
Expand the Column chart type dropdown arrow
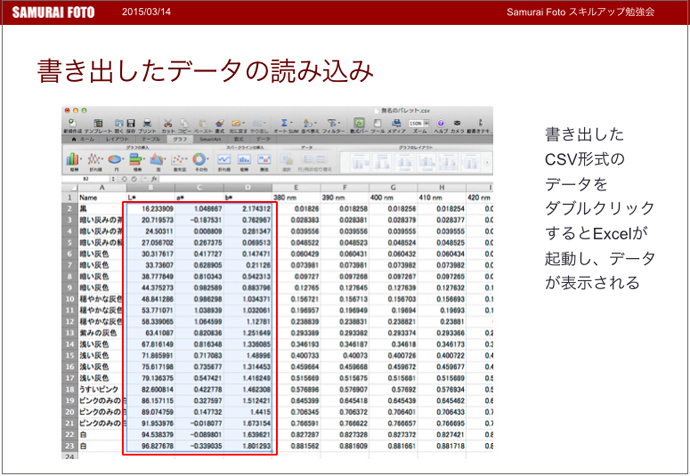click(81, 159)
